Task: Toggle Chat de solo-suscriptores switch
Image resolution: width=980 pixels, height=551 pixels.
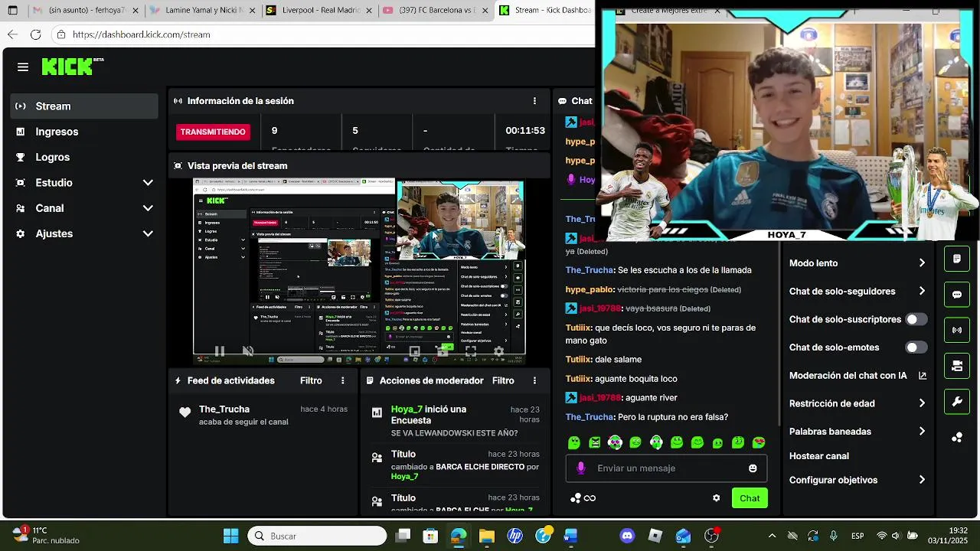Action: point(916,319)
